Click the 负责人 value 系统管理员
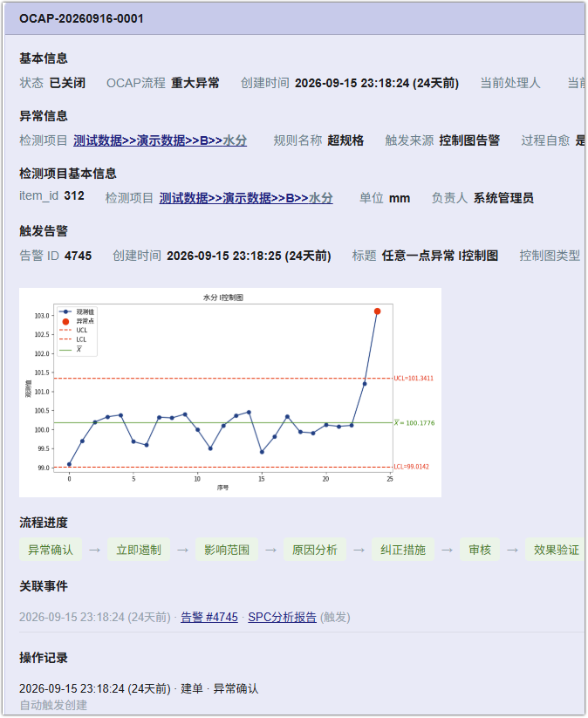Image resolution: width=588 pixels, height=718 pixels. pyautogui.click(x=503, y=198)
